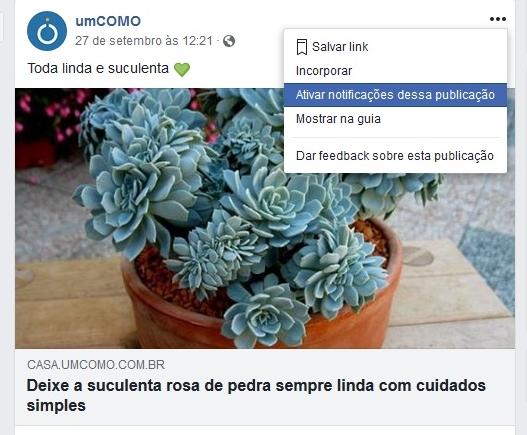Image resolution: width=527 pixels, height=435 pixels.
Task: Choose Dar feedback sobre esta publicação
Action: point(395,156)
